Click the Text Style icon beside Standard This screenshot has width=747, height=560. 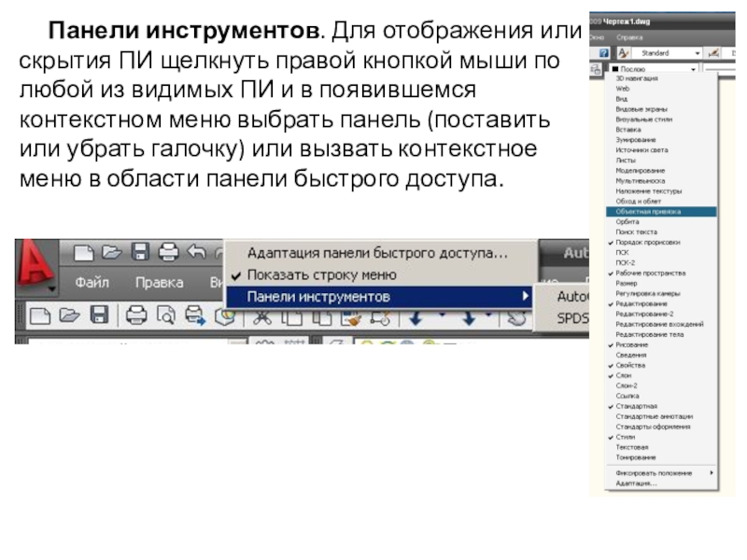623,54
